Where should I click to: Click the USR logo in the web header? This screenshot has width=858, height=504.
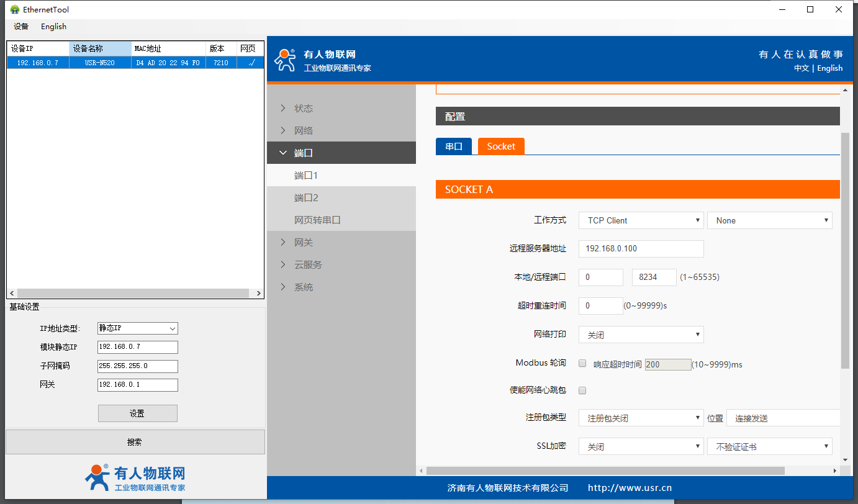coord(286,60)
